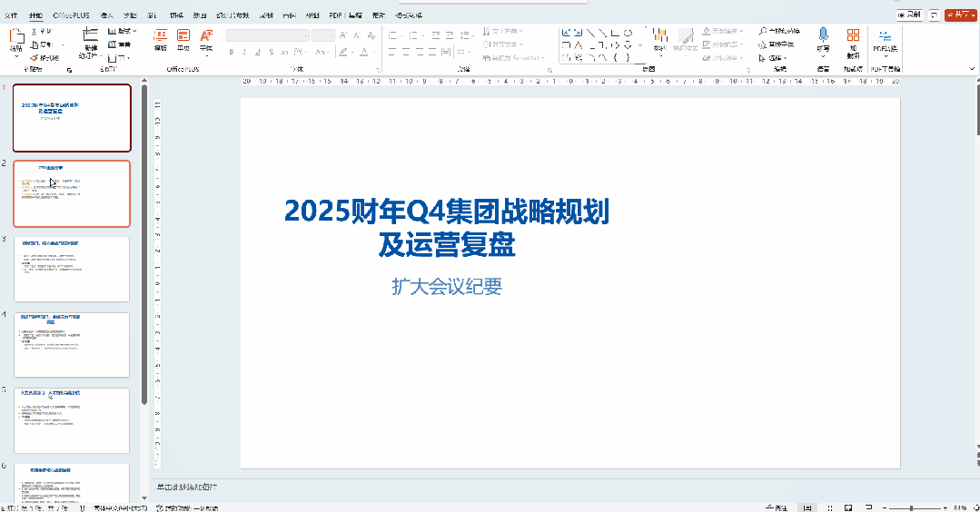The height and width of the screenshot is (512, 980).
Task: Select slide 3 thumbnail
Action: pyautogui.click(x=72, y=269)
